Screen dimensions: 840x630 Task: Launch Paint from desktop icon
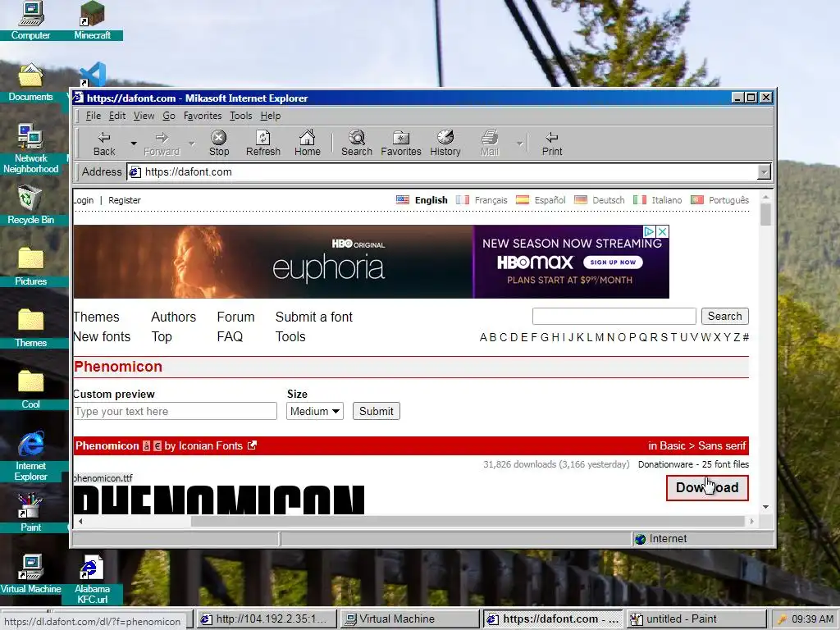pyautogui.click(x=30, y=513)
